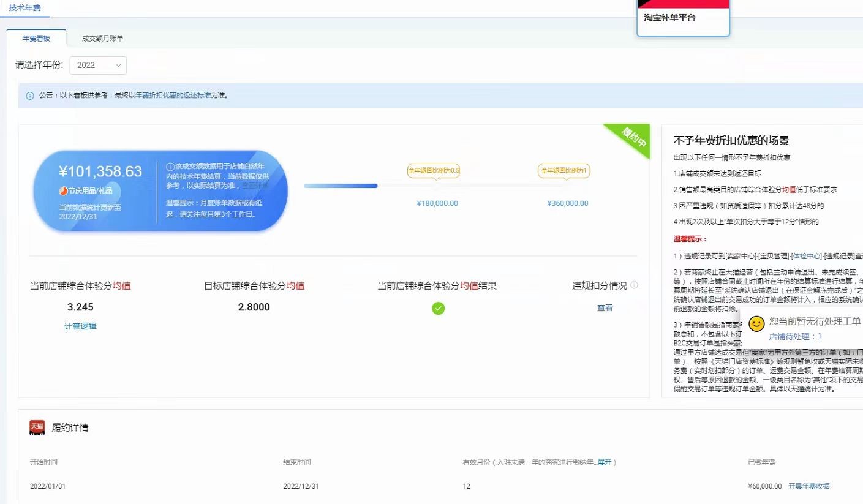Click the ¥101,358.63 amount
This screenshot has width=863, height=504.
100,171
